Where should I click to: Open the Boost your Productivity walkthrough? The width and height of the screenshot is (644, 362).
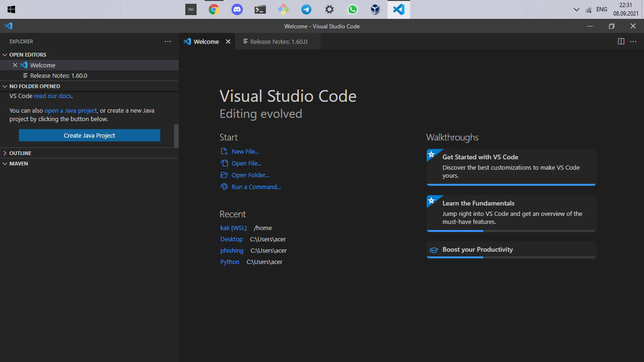point(511,250)
